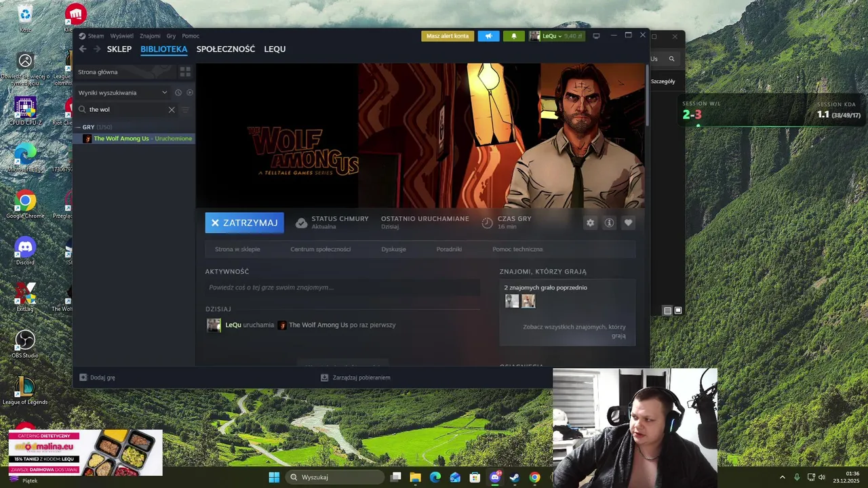This screenshot has height=488, width=868.
Task: Open game settings gear icon
Action: pos(590,223)
